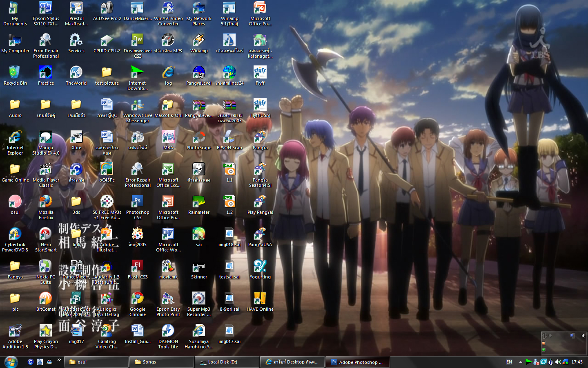Open the img018.sai file
Viewport: 588px width, 368px height.
pyautogui.click(x=229, y=237)
